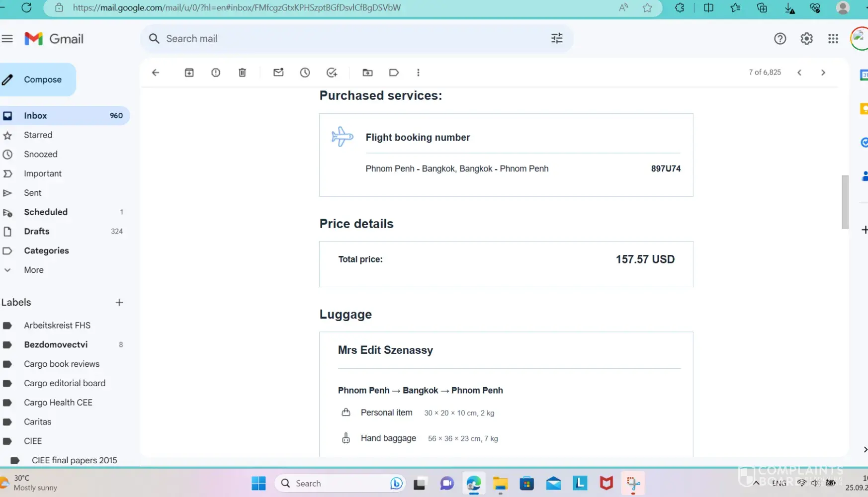
Task: Open the browser downloads panel
Action: pos(789,8)
